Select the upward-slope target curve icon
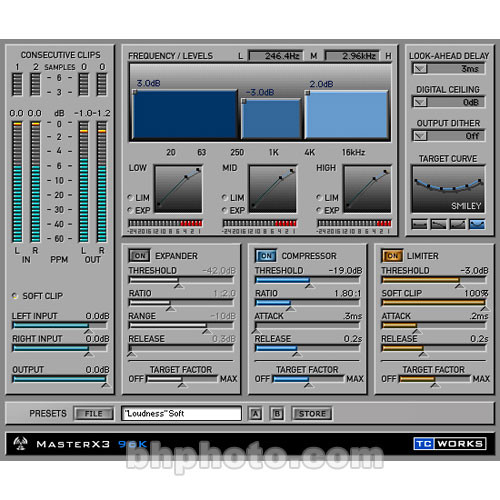 pos(458,224)
